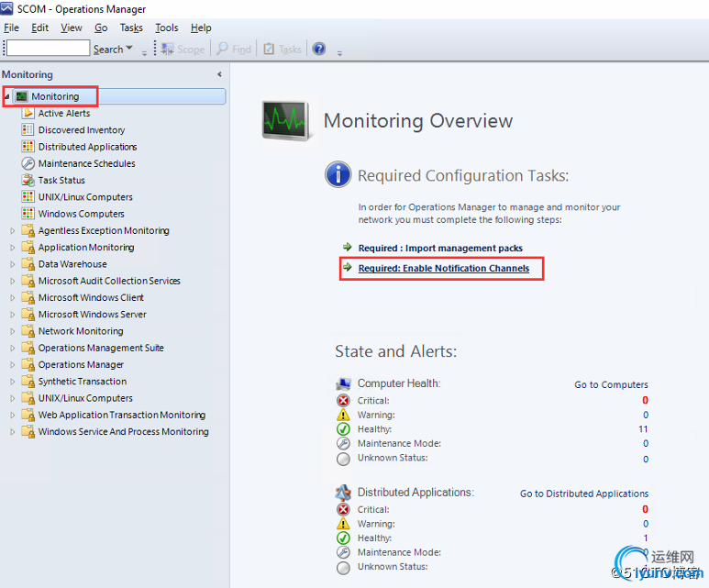Click the Monitoring Overview monitor graphic

[x=286, y=121]
